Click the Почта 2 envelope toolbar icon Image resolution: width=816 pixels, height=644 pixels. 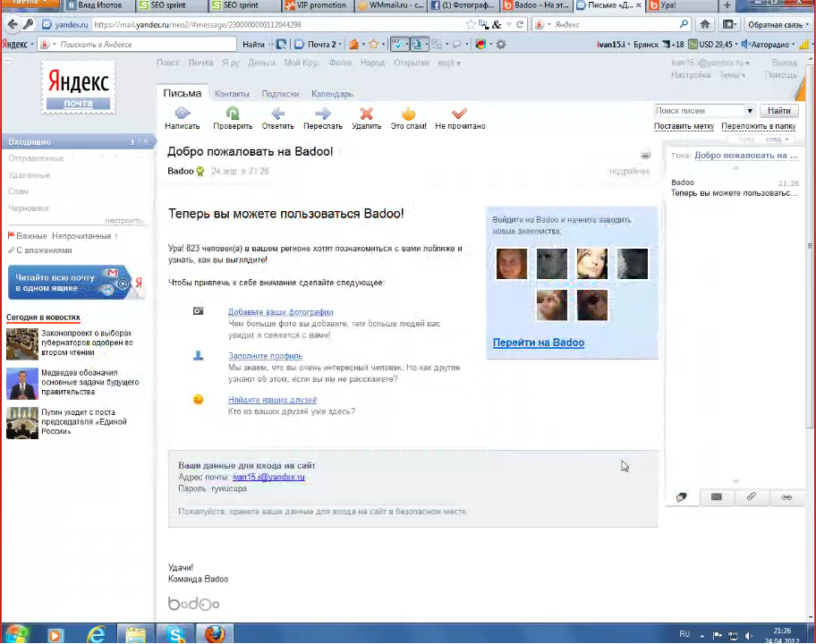coord(299,44)
